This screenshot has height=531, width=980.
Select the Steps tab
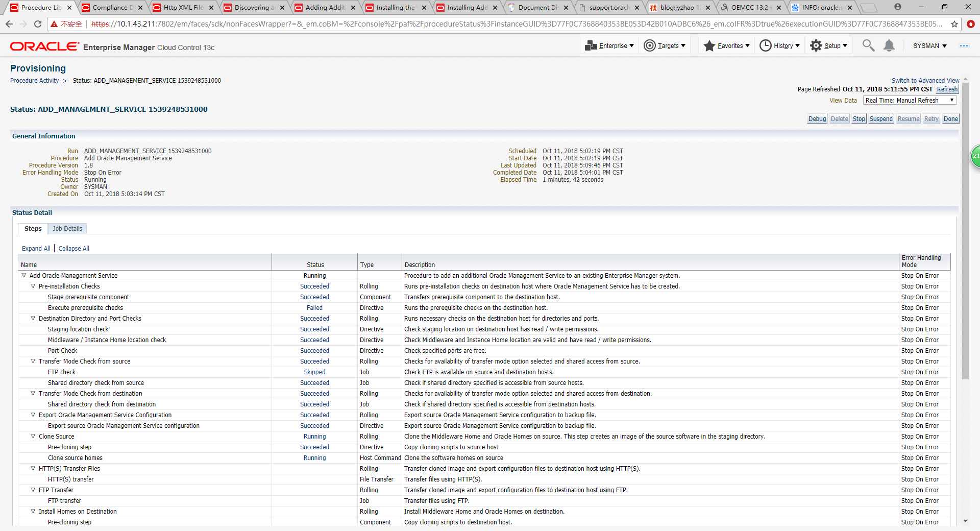pyautogui.click(x=33, y=229)
